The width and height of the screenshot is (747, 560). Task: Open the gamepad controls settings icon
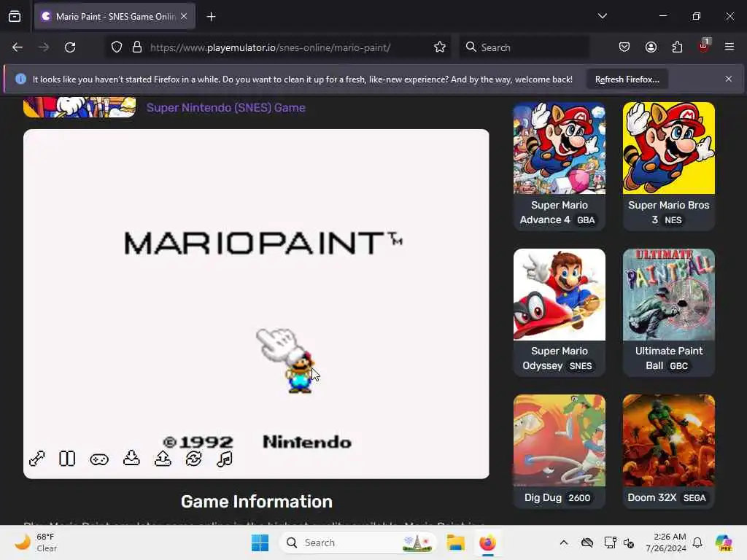pos(99,459)
